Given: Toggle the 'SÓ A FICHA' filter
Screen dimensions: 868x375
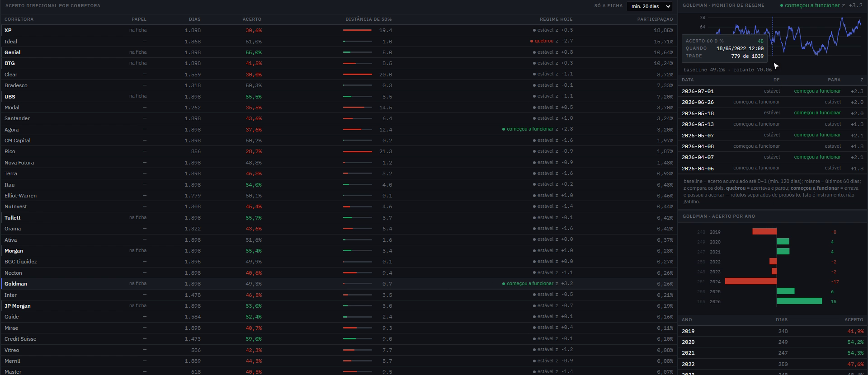Looking at the screenshot, I should tap(609, 6).
